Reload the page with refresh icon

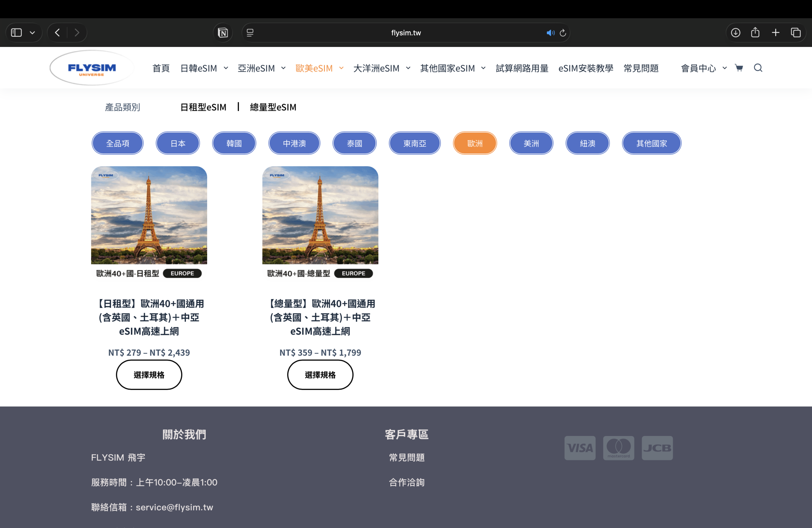pos(563,33)
